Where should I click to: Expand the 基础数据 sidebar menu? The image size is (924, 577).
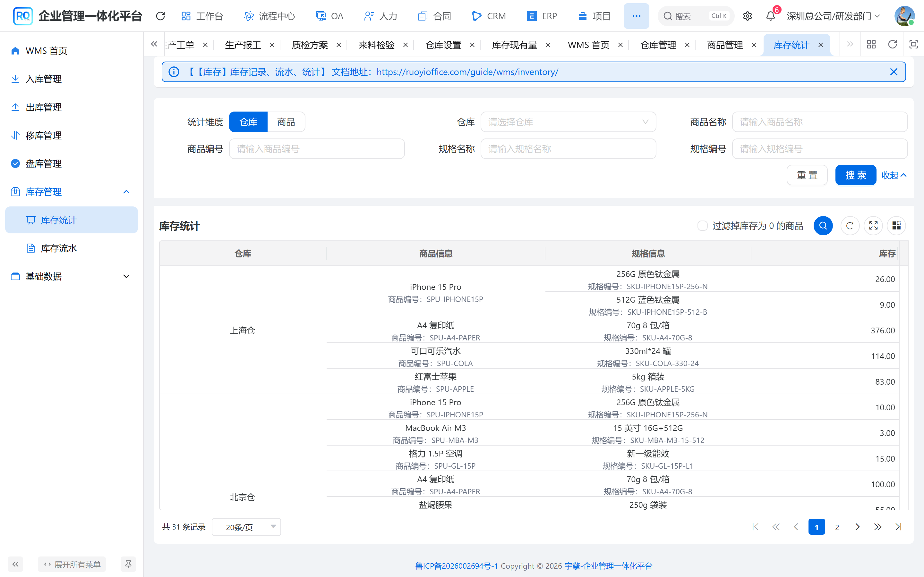coord(72,276)
